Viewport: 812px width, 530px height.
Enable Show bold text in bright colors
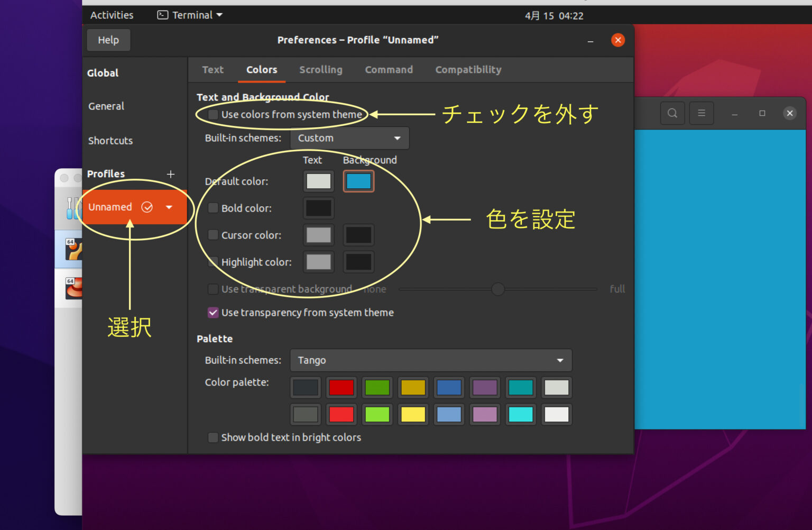tap(213, 437)
